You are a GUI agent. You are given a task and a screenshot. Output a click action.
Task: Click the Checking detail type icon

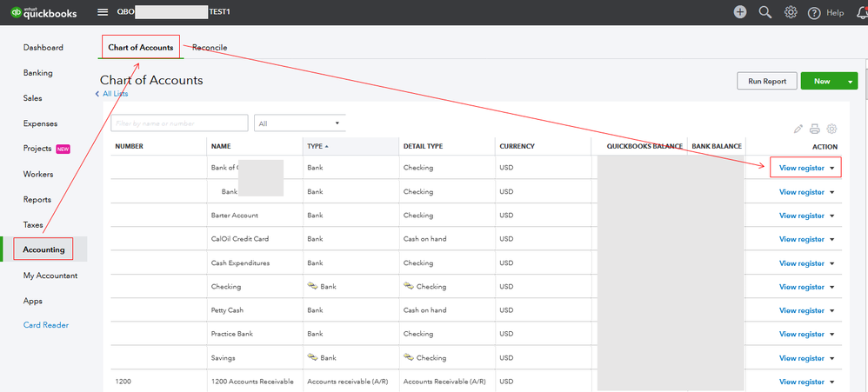click(409, 286)
